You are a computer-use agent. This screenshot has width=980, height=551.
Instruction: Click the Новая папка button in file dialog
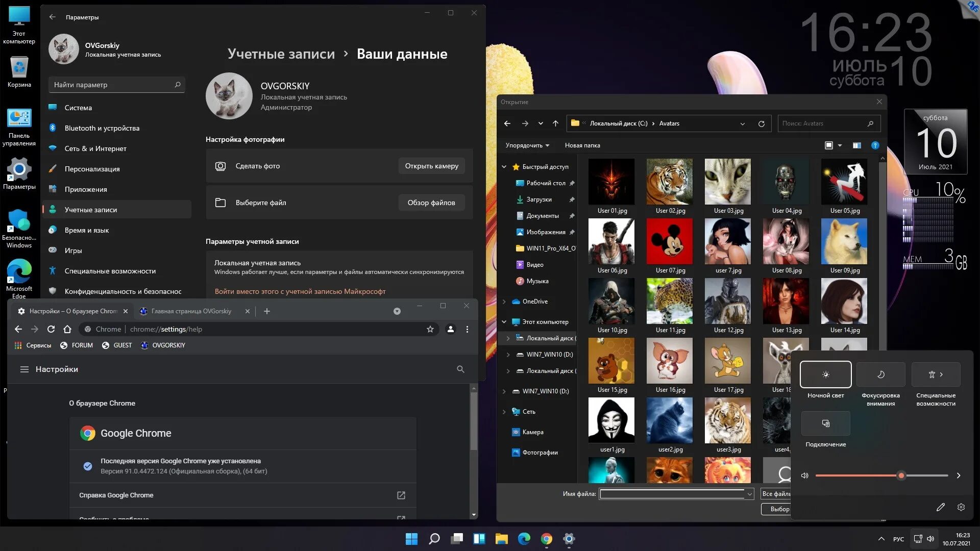click(x=582, y=145)
